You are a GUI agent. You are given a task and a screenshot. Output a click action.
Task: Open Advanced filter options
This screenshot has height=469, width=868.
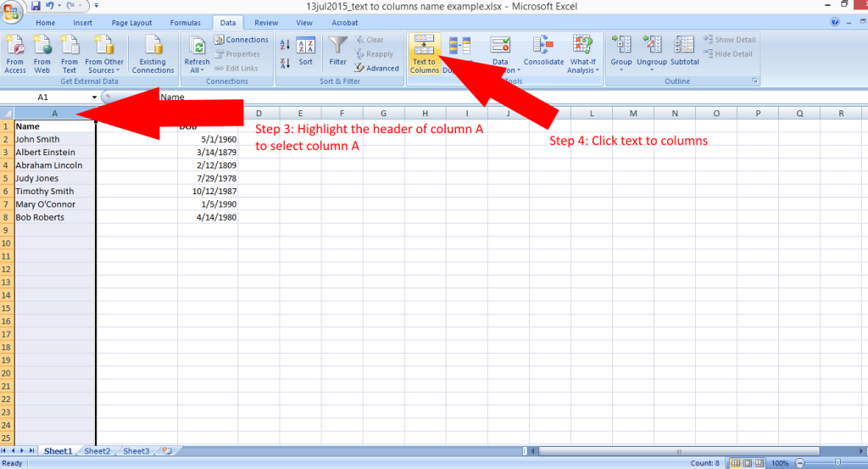coord(376,68)
